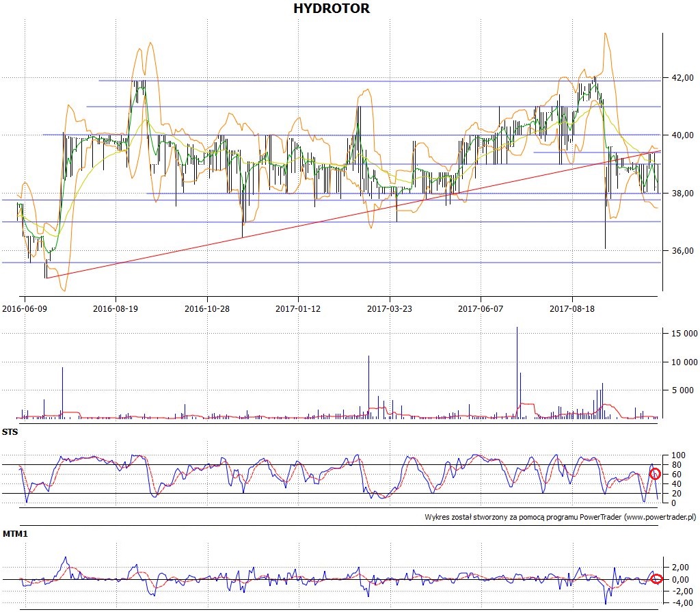Click the MTM1 2,00 axis value
The height and width of the screenshot is (612, 700).
click(x=681, y=568)
